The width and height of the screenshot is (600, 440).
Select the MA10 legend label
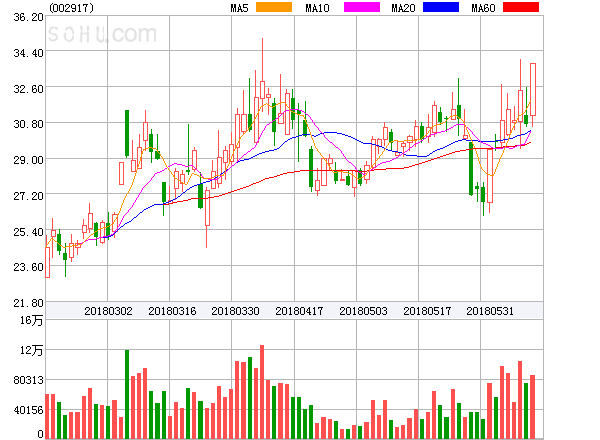(317, 8)
